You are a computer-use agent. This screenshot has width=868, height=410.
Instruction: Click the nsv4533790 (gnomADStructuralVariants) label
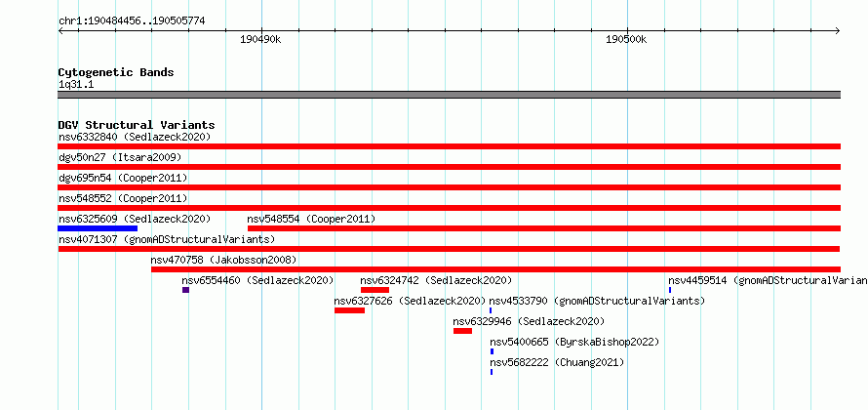597,301
